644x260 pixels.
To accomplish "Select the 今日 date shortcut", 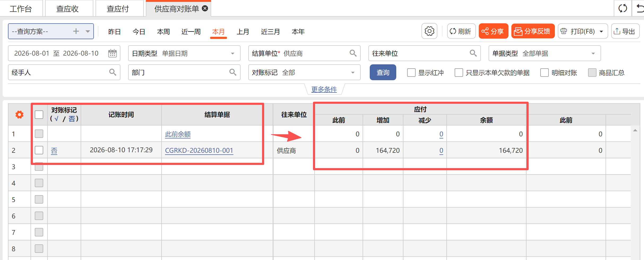I will [139, 32].
